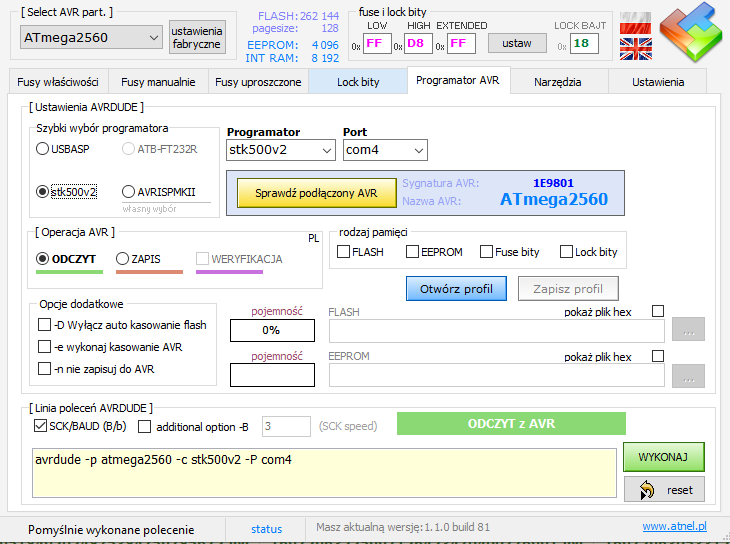Click the reset arrow icon button
The width and height of the screenshot is (730, 544).
(x=664, y=489)
